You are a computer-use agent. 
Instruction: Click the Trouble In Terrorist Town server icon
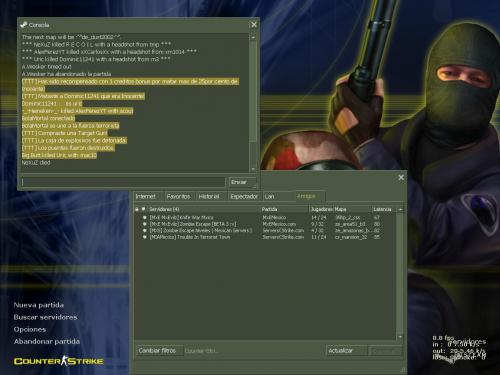(x=144, y=237)
